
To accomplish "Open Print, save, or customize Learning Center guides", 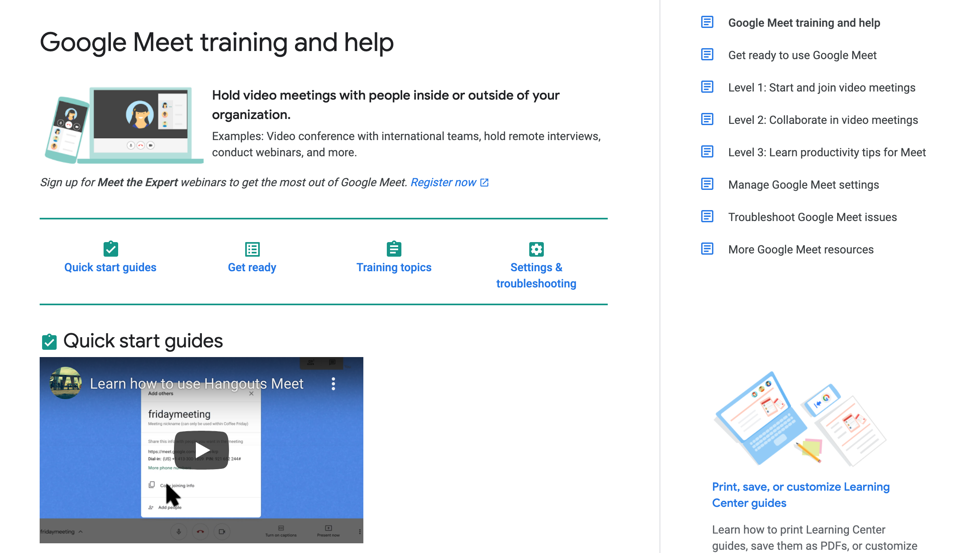I will 801,495.
